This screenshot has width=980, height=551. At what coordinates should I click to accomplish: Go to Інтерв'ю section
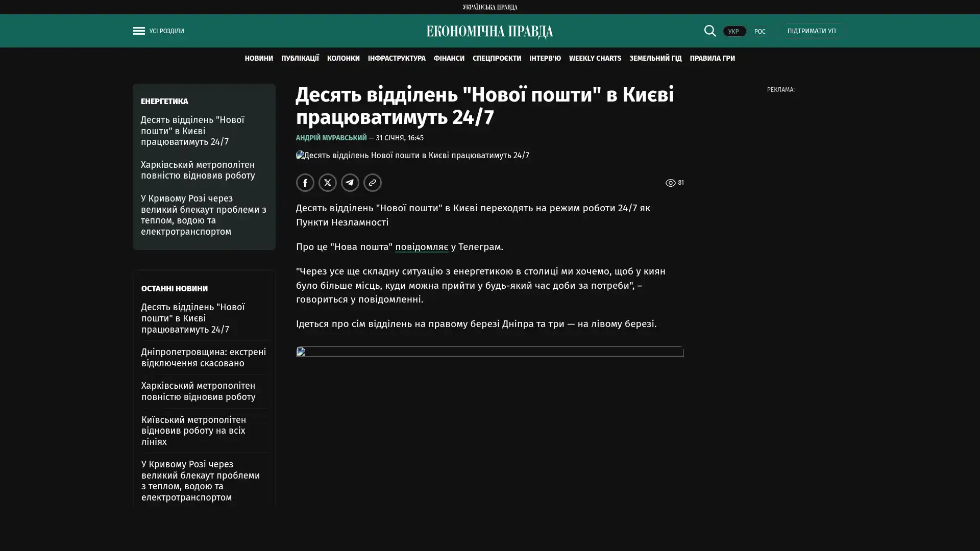(x=545, y=58)
